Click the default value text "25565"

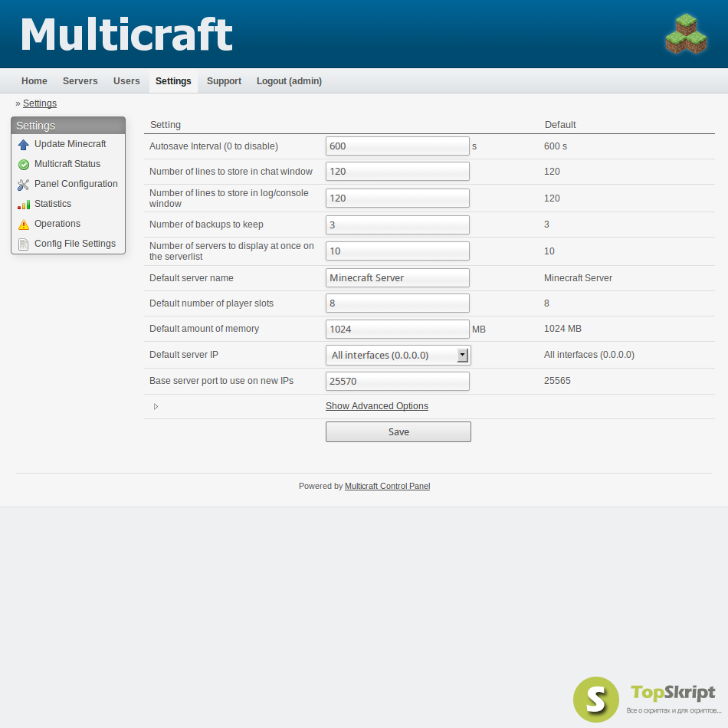pyautogui.click(x=557, y=381)
